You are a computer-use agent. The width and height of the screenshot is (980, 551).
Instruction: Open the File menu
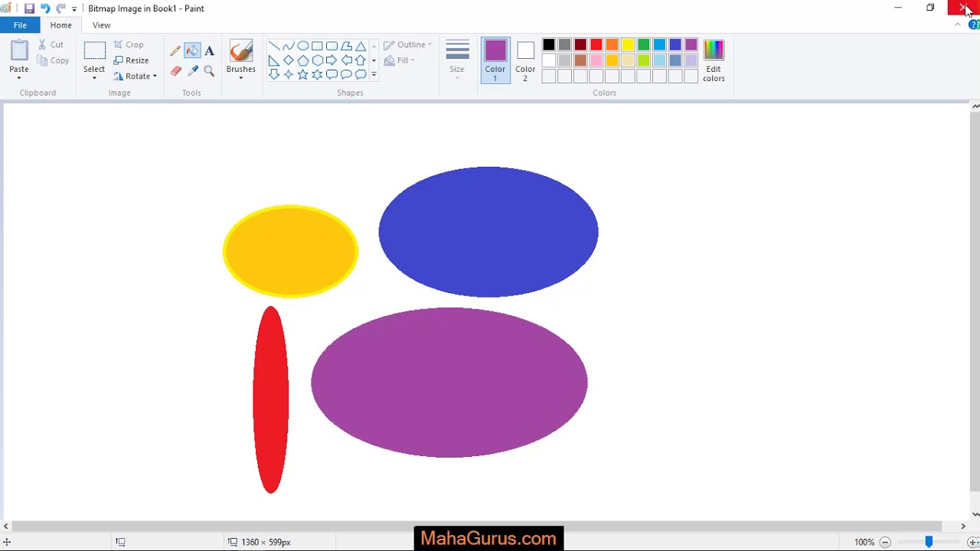pos(20,25)
